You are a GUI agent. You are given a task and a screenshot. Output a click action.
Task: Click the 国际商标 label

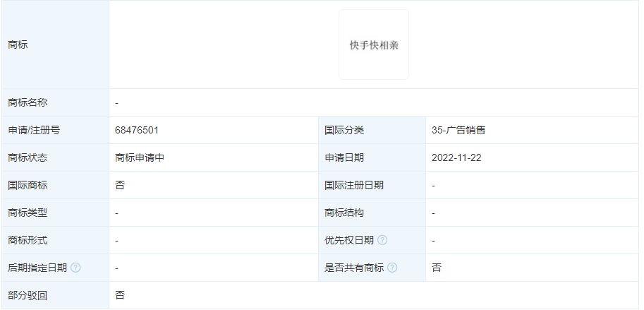click(x=28, y=186)
